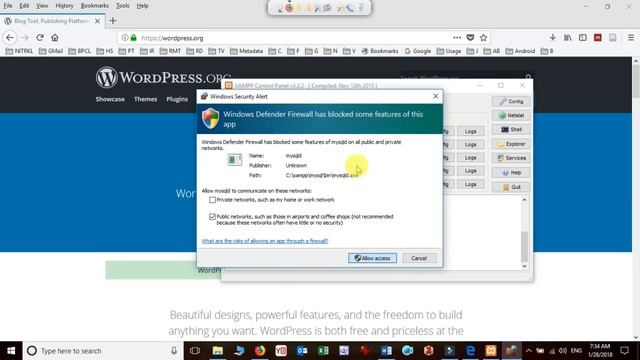This screenshot has width=640, height=360.
Task: Click the Firefox forward arrow
Action: (25, 38)
